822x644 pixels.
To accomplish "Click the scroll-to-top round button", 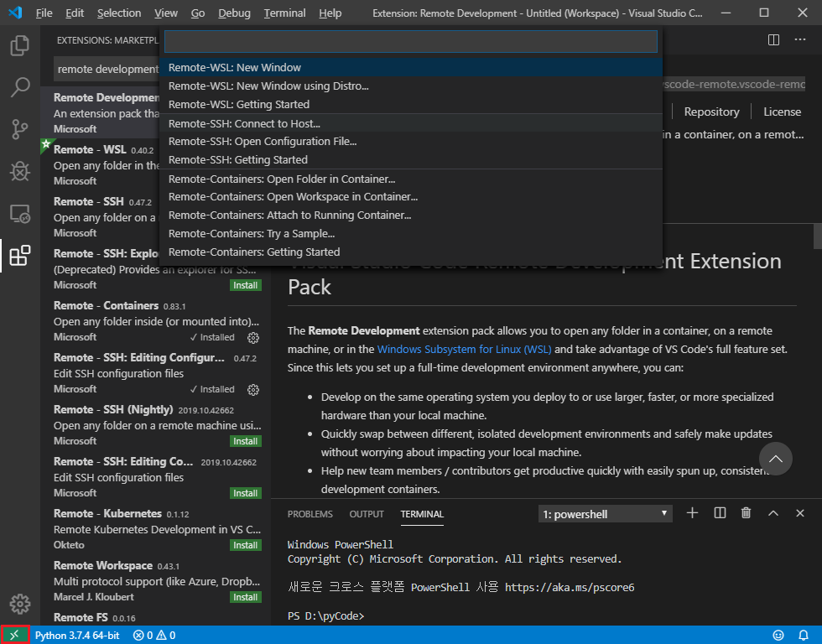I will (x=775, y=459).
